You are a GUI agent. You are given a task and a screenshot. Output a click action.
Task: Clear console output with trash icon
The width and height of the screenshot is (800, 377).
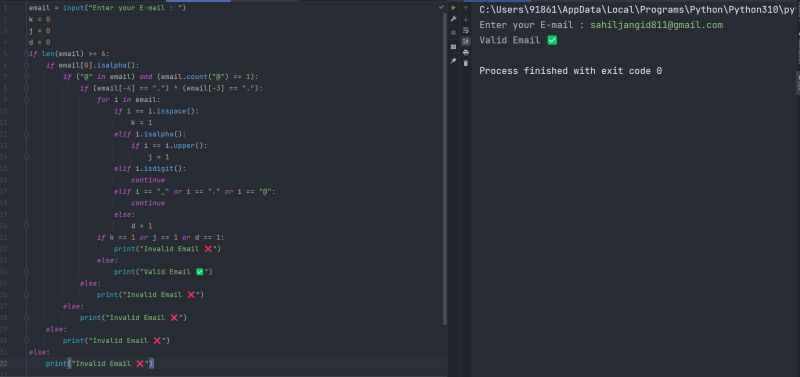(465, 63)
